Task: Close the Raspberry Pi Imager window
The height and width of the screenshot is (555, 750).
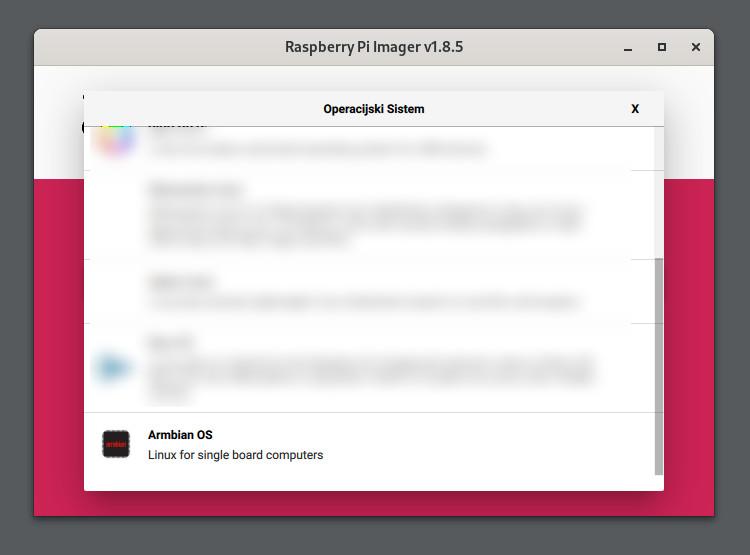Action: 696,47
